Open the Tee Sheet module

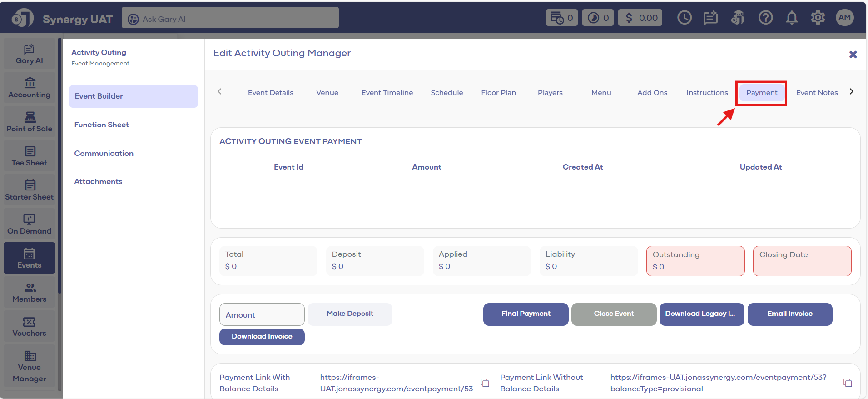point(29,156)
